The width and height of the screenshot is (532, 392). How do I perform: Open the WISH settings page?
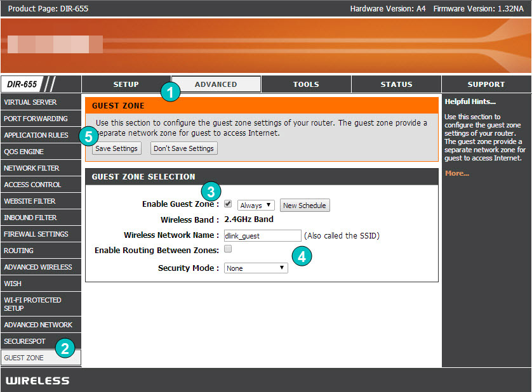coord(41,284)
